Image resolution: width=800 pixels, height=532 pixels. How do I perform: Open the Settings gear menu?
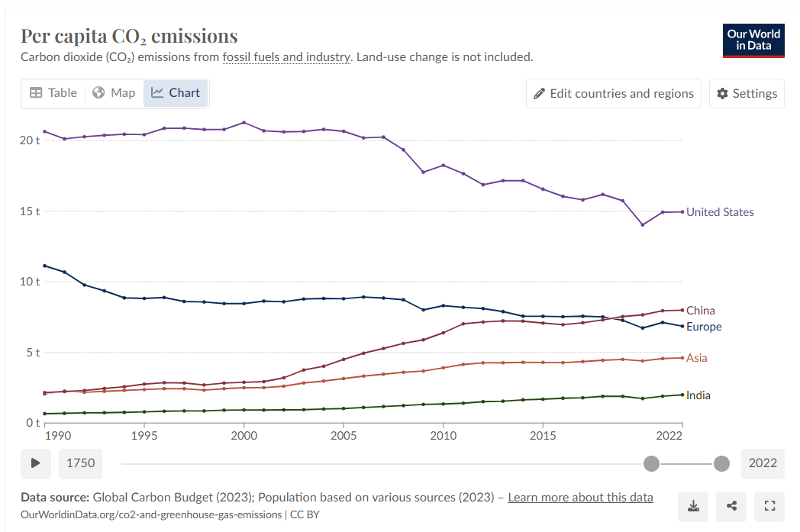pos(747,93)
